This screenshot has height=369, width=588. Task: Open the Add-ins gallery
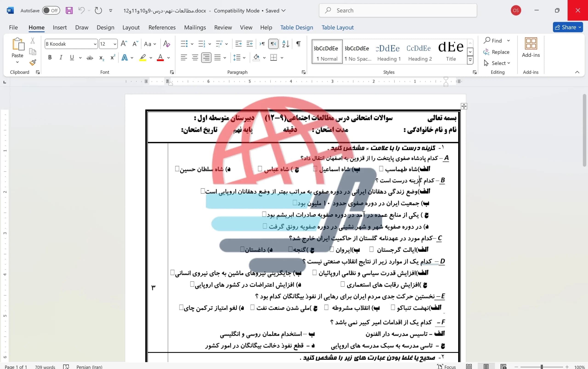point(531,48)
